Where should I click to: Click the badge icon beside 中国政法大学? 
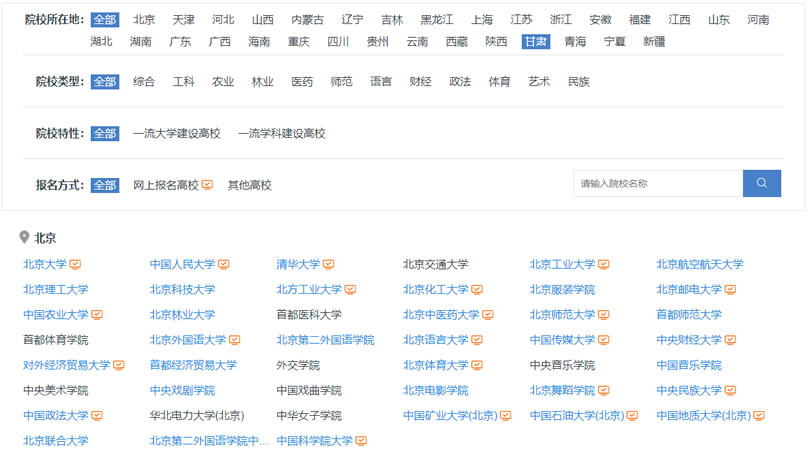click(x=97, y=415)
